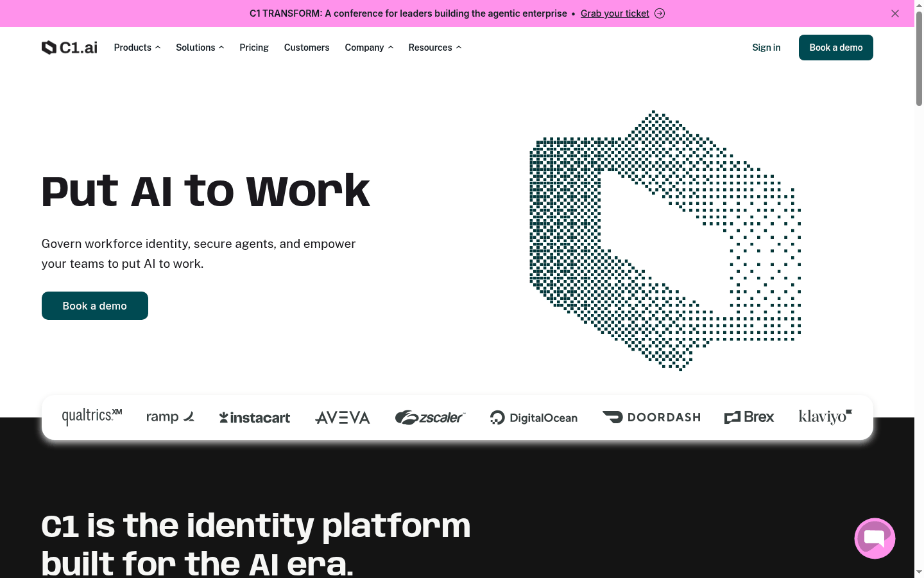Click the "Govern workforce identity" paragraph
Viewport: 924px width, 578px height.
tap(199, 254)
